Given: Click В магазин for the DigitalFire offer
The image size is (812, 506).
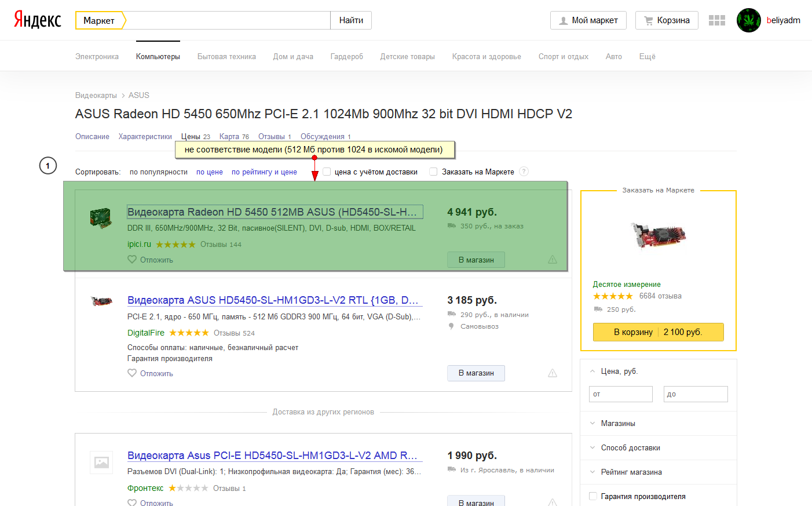Looking at the screenshot, I should coord(476,373).
